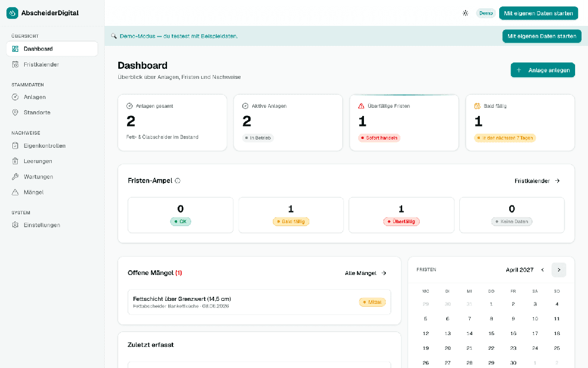
Task: Click the red 'Überfällig' ampel tile
Action: 401,215
